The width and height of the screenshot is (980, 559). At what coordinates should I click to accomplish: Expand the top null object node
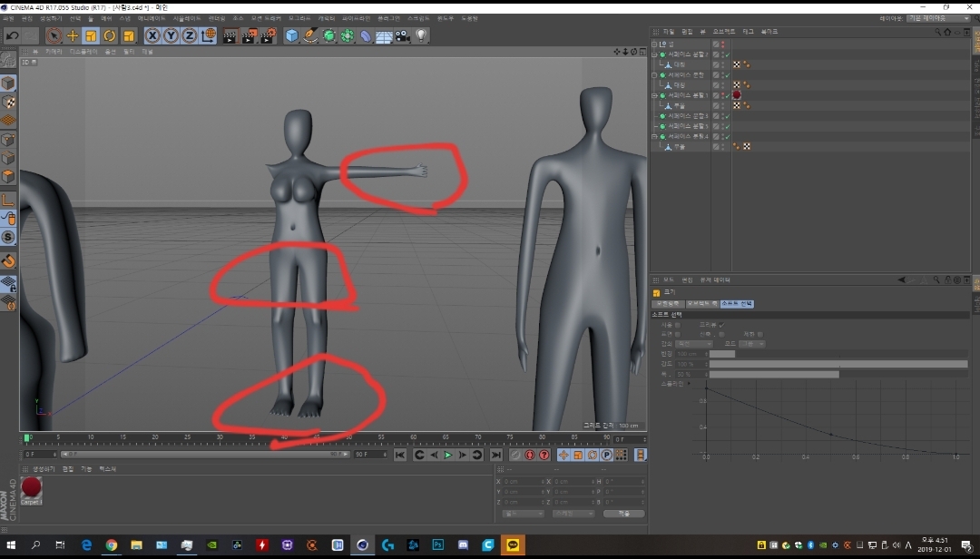click(654, 44)
